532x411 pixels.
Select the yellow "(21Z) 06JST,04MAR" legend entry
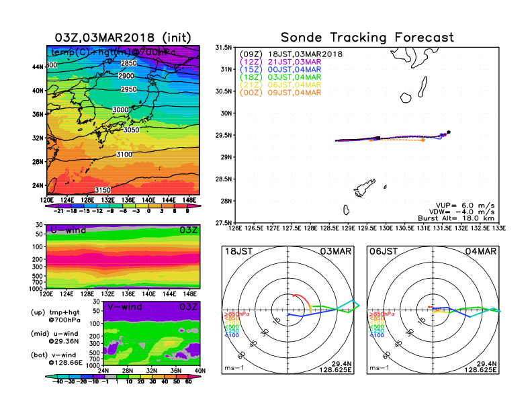coord(280,85)
